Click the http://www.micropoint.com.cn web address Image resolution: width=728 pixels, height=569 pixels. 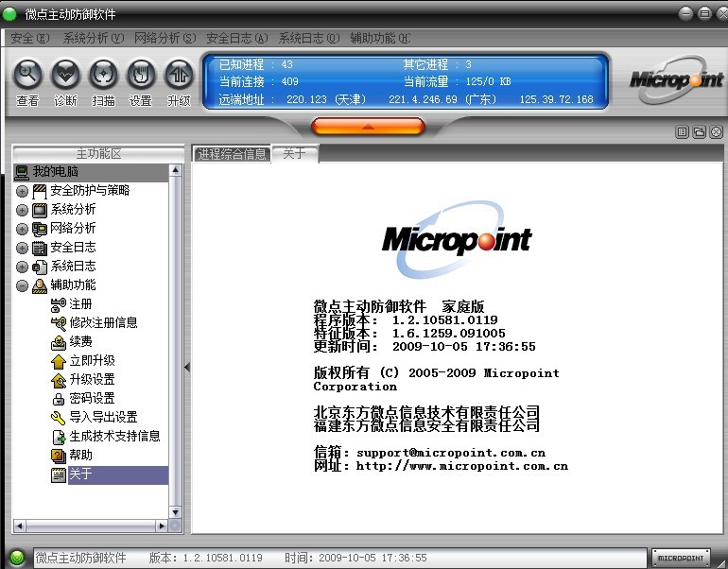pos(462,466)
